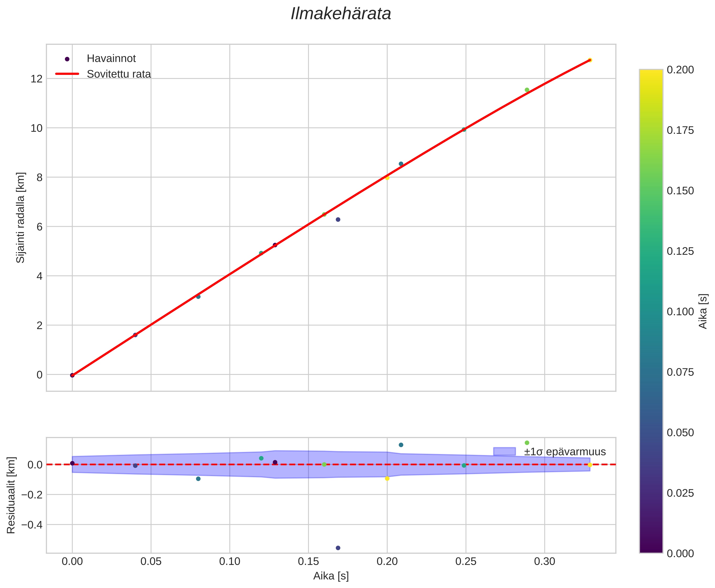Click the yellow data point at curve end
This screenshot has height=588, width=715.
tap(590, 60)
